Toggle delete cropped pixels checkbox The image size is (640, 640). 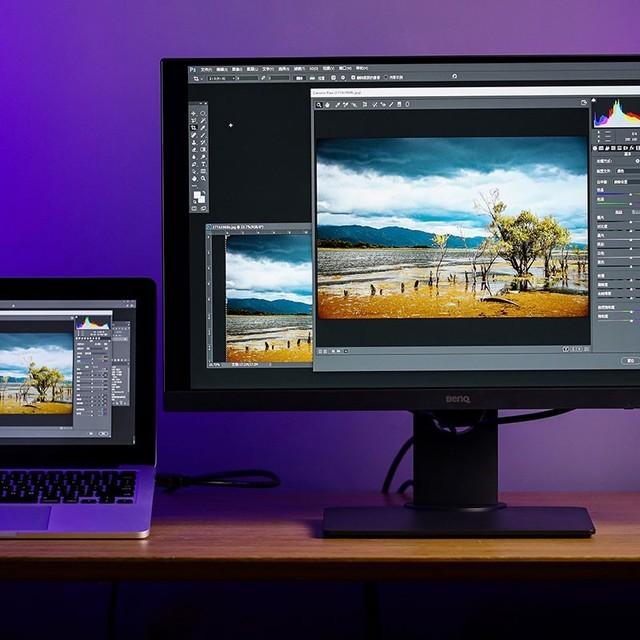point(353,78)
